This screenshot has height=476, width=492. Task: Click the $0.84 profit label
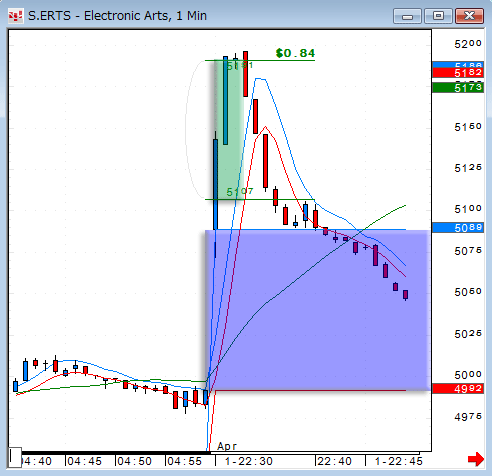click(x=295, y=53)
